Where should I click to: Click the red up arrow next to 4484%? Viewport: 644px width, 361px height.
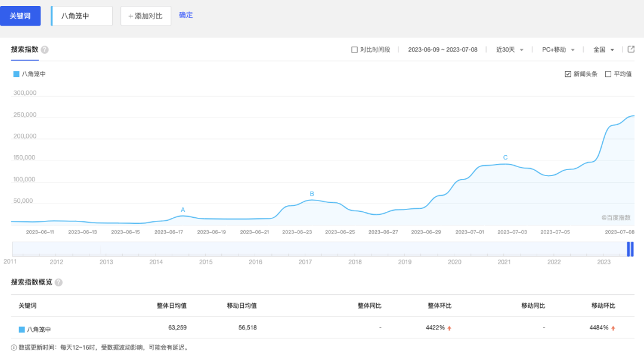[613, 328]
